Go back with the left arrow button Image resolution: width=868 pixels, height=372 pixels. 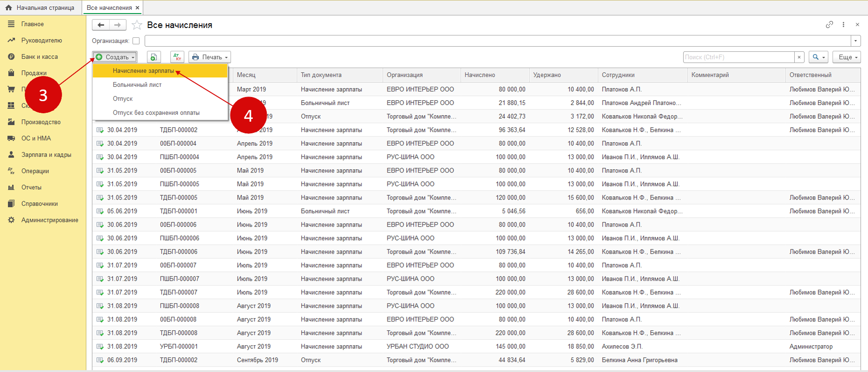tap(101, 25)
